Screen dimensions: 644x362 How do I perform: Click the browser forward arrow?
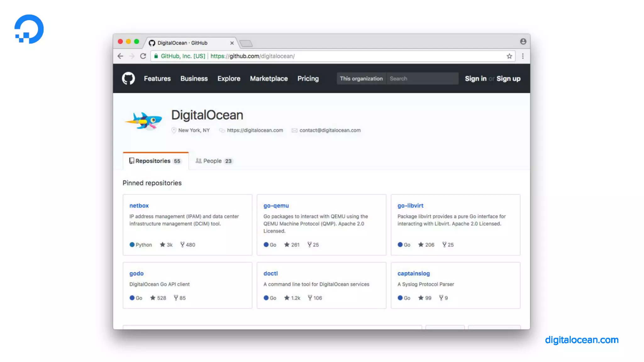click(132, 56)
